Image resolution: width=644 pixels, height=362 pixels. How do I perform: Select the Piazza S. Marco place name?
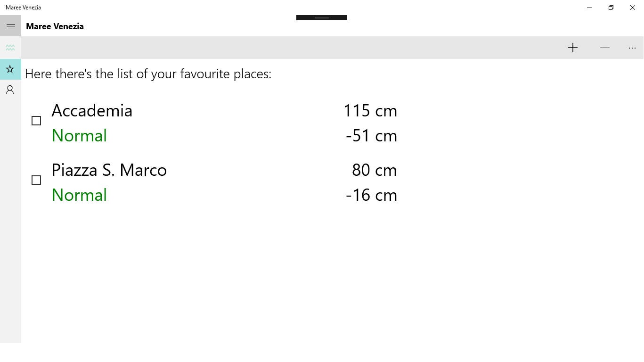tap(109, 170)
